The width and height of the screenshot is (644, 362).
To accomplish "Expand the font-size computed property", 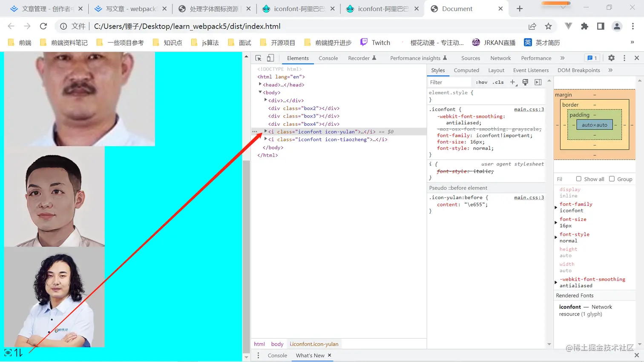I will tap(556, 222).
